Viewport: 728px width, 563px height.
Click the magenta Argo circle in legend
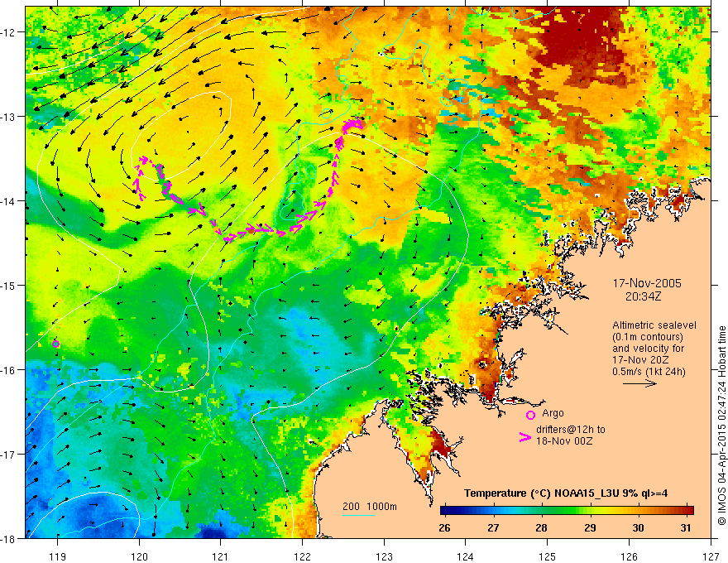point(530,415)
